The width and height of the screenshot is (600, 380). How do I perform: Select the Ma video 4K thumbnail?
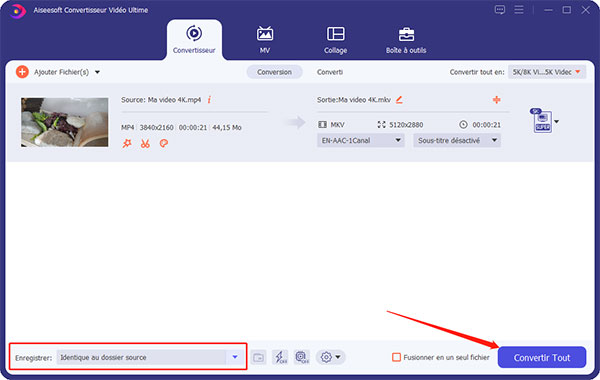pyautogui.click(x=65, y=122)
